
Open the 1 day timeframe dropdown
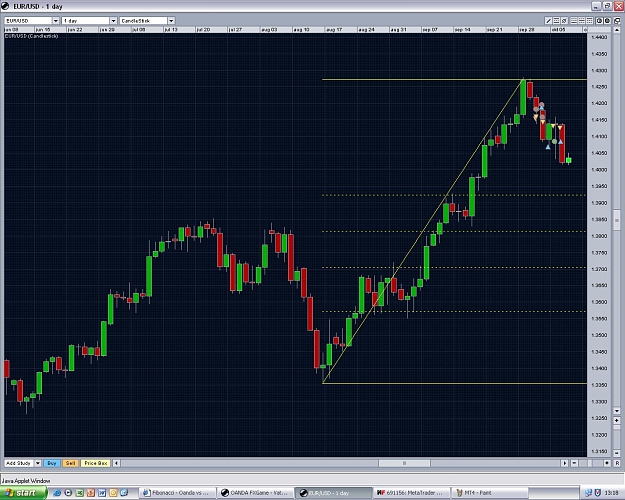(x=113, y=21)
